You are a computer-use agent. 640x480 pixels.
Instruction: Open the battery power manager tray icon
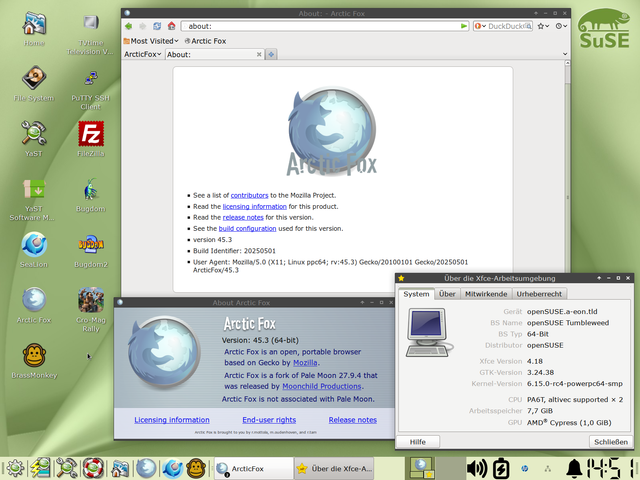501,468
